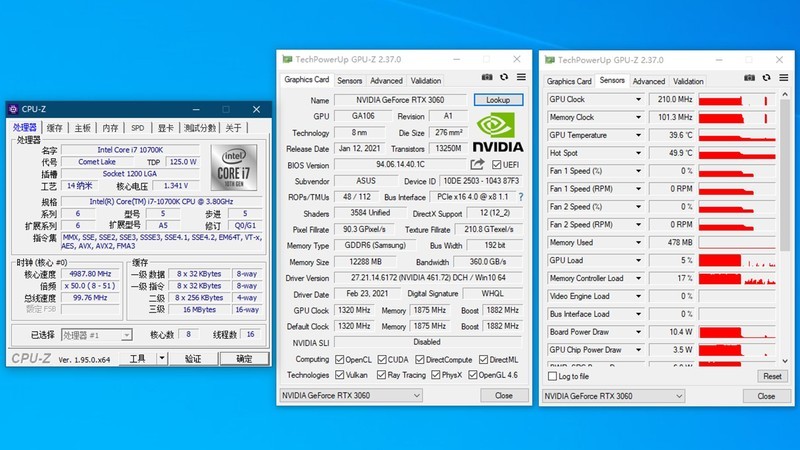The width and height of the screenshot is (800, 450).
Task: Click the GPU-Z app icon in Graphics Card window title bar
Action: point(287,60)
